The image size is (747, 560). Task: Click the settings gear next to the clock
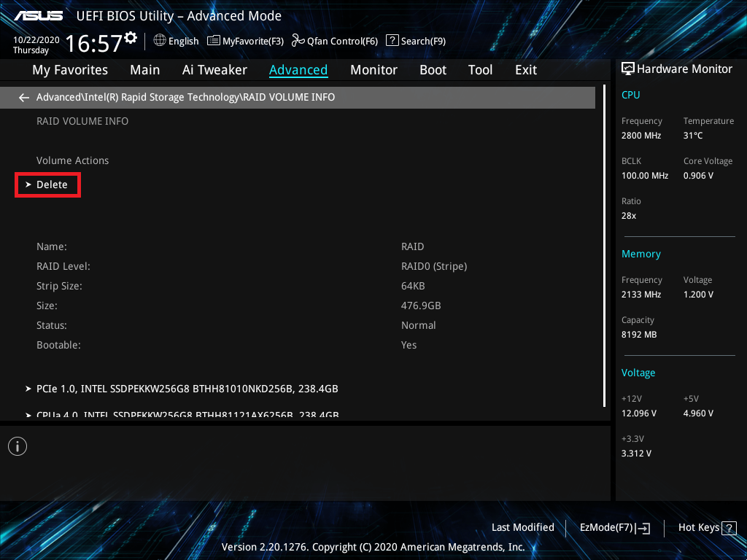tap(131, 37)
